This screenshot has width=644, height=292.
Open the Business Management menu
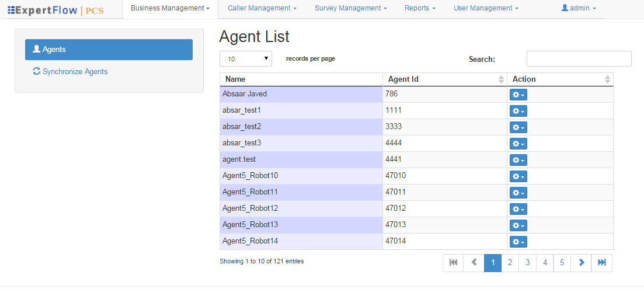coord(170,8)
